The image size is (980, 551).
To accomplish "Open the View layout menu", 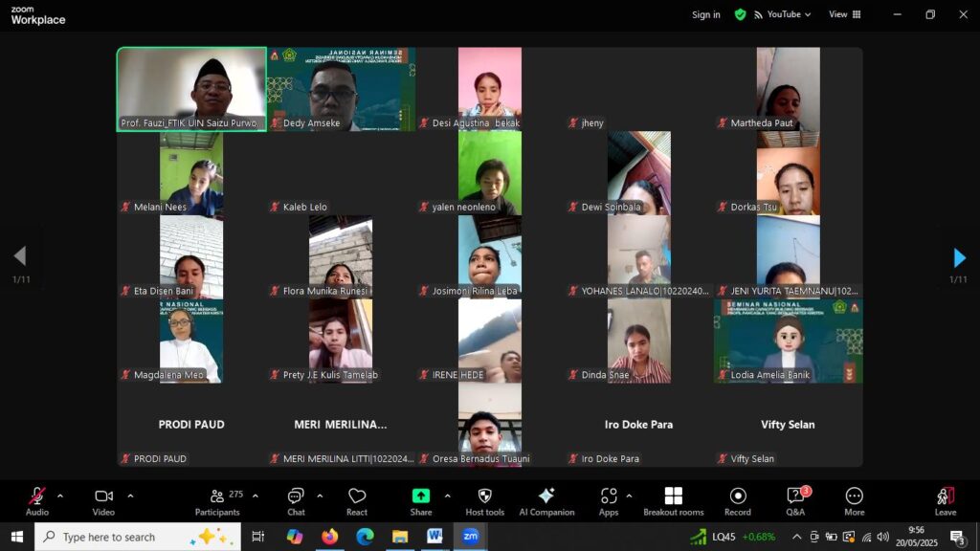I will point(844,14).
